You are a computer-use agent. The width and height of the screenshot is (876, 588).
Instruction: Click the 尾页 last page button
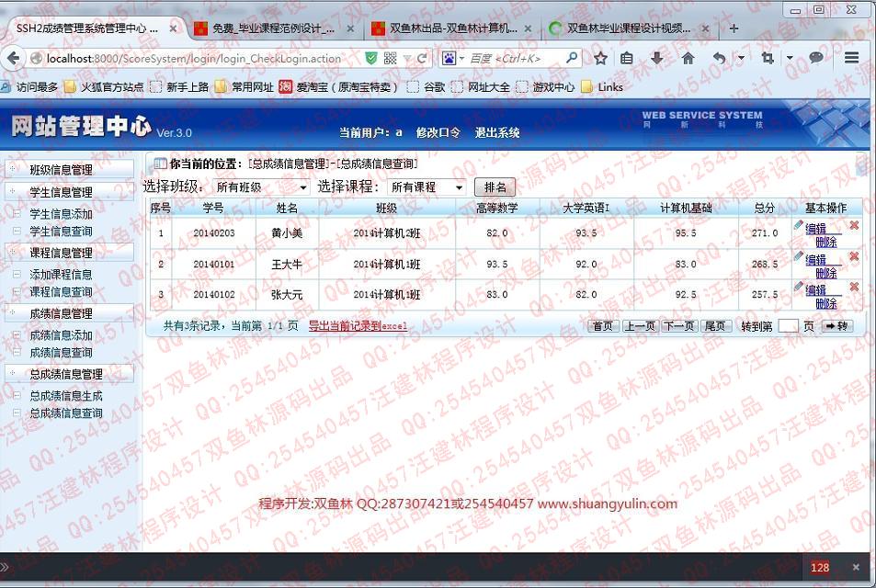(716, 326)
